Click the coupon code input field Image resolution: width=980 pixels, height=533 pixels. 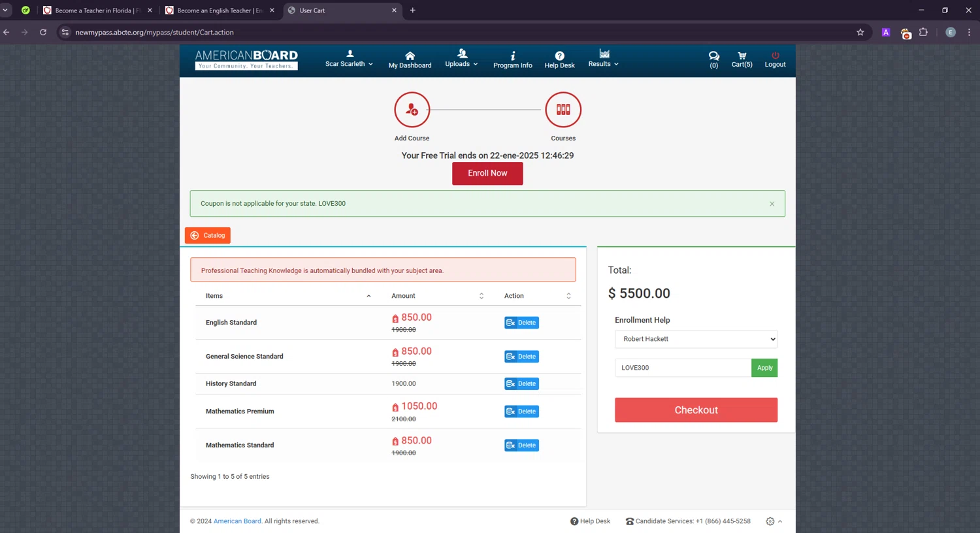tap(683, 368)
